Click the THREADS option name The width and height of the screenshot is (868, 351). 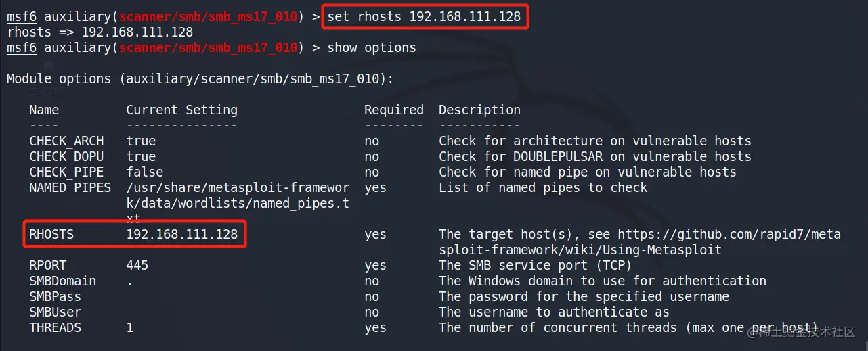(x=55, y=328)
